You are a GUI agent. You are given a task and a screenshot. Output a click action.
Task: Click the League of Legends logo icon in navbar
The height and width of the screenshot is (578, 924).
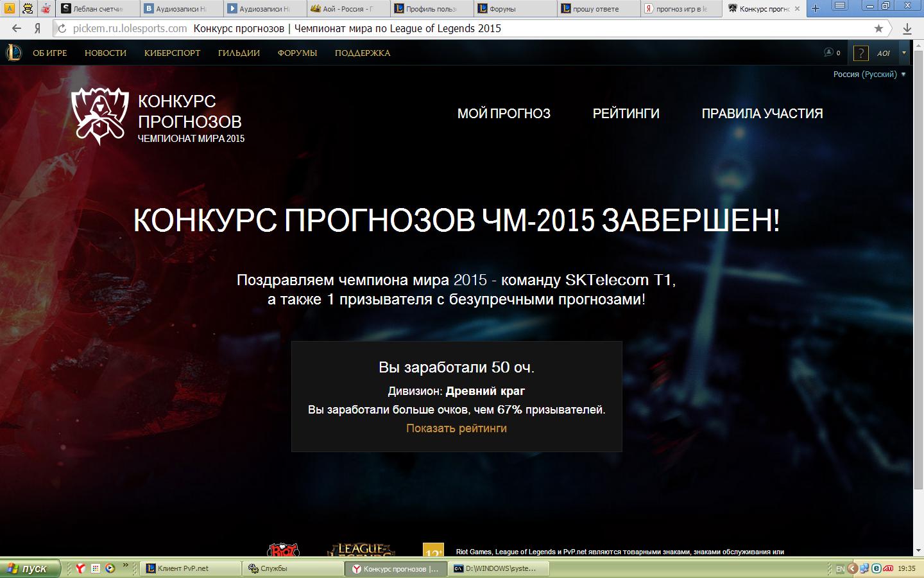[x=13, y=53]
